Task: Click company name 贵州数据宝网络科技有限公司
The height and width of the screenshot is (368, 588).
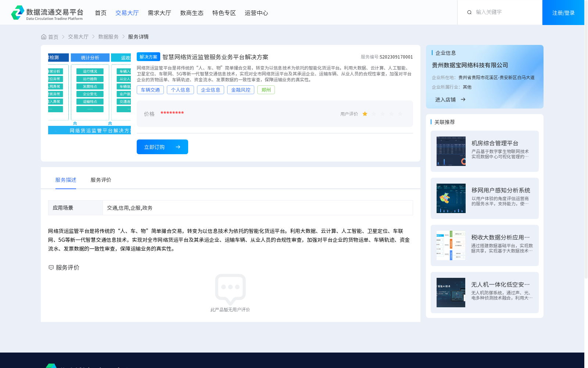Action: (470, 65)
